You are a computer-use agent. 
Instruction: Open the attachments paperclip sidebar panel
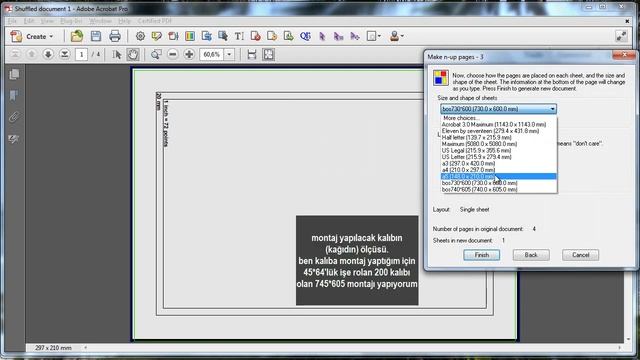pos(14,118)
